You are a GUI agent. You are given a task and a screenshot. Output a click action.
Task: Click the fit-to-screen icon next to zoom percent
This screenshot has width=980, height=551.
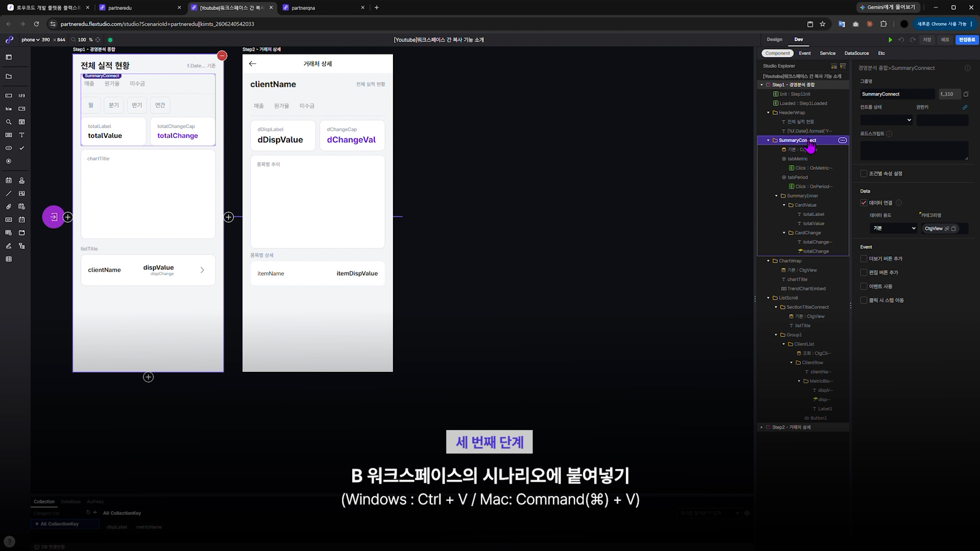coord(98,40)
